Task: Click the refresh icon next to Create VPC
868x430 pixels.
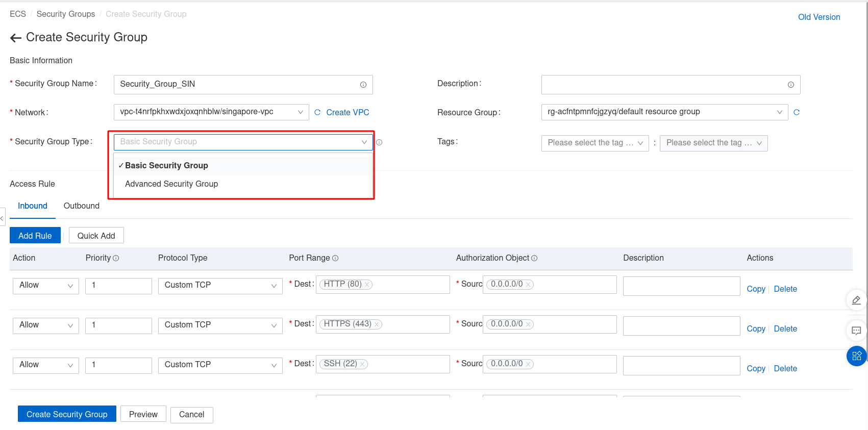Action: coord(317,112)
